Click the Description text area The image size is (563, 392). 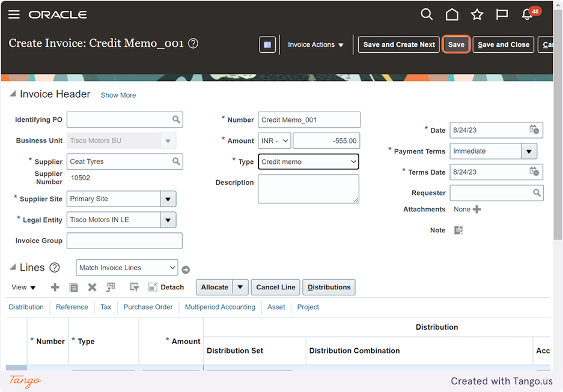(x=308, y=189)
